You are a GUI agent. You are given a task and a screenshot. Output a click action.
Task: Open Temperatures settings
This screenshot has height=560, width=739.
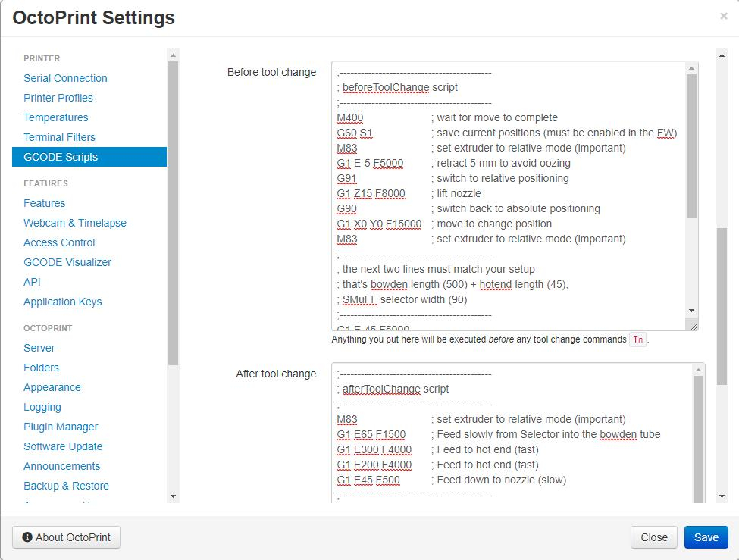pyautogui.click(x=55, y=118)
